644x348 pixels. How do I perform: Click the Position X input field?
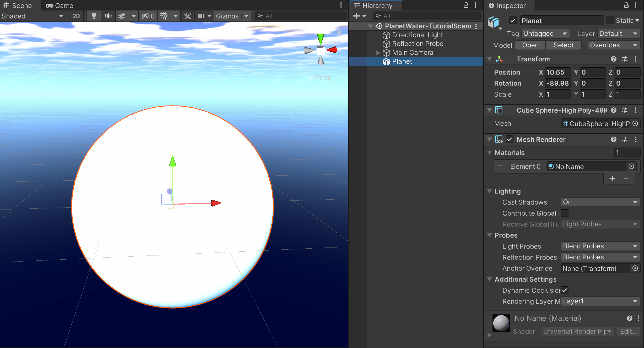point(558,72)
